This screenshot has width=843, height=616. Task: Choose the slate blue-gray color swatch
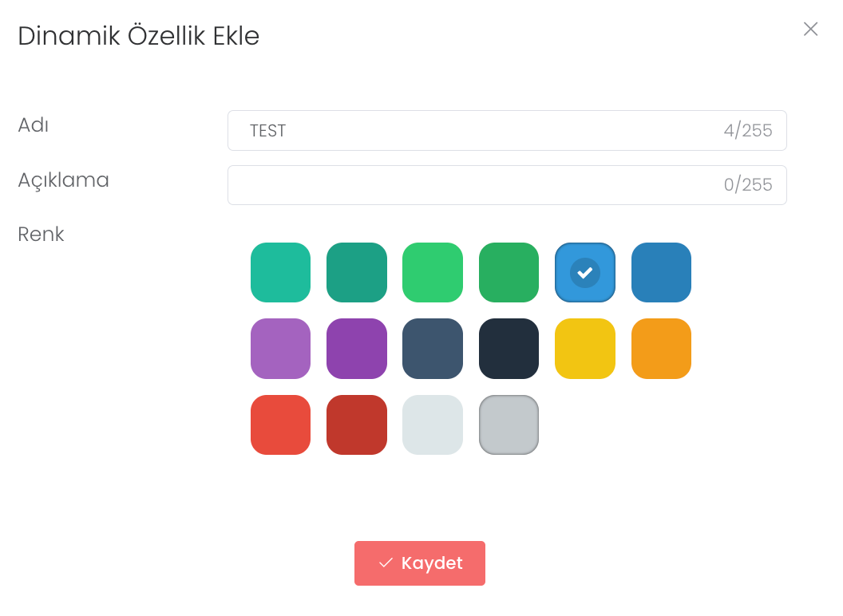point(433,349)
